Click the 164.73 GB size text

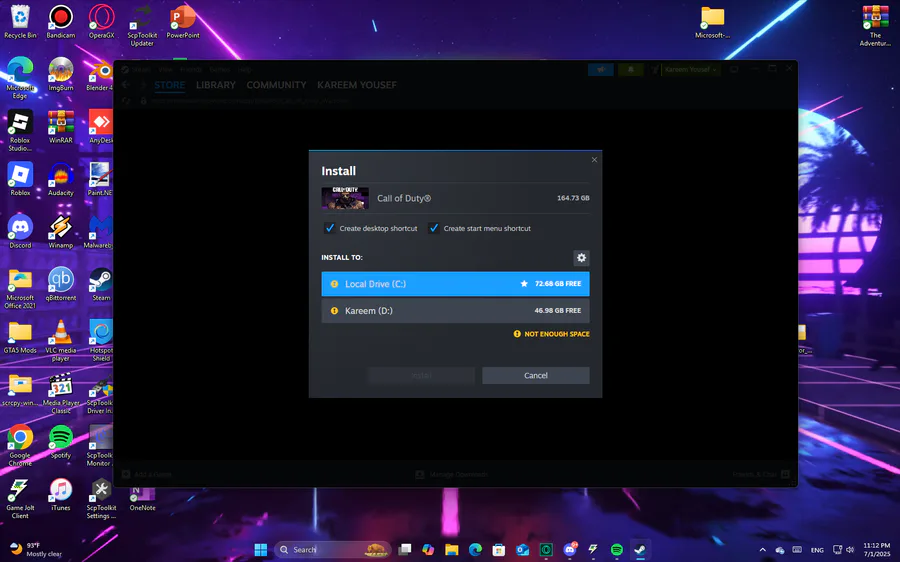[x=573, y=198]
